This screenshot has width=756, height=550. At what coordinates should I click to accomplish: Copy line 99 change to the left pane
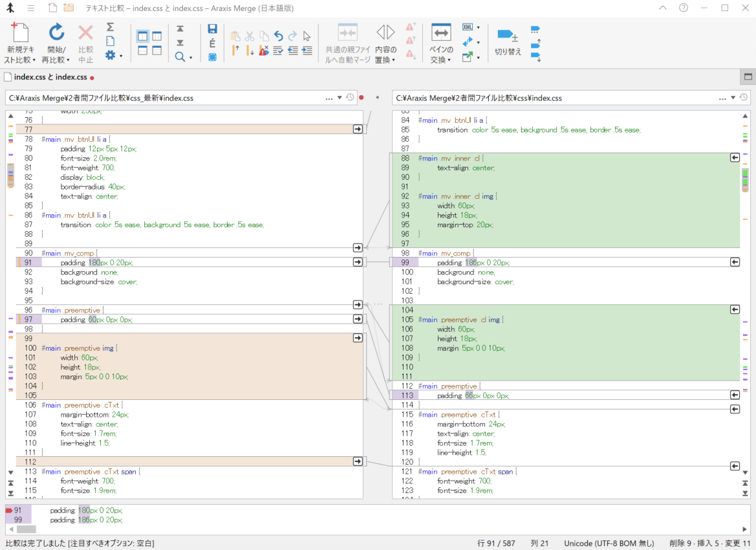(735, 262)
